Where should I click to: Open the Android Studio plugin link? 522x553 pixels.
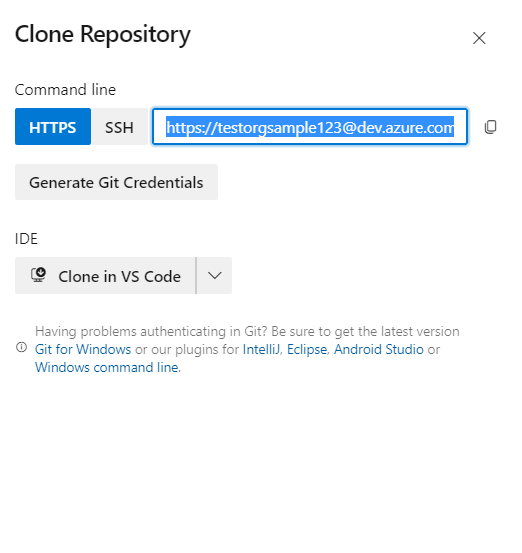tap(379, 350)
